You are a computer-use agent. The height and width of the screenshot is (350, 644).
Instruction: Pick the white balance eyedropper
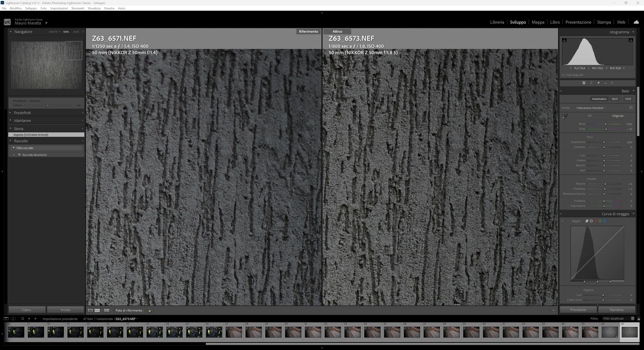[565, 116]
